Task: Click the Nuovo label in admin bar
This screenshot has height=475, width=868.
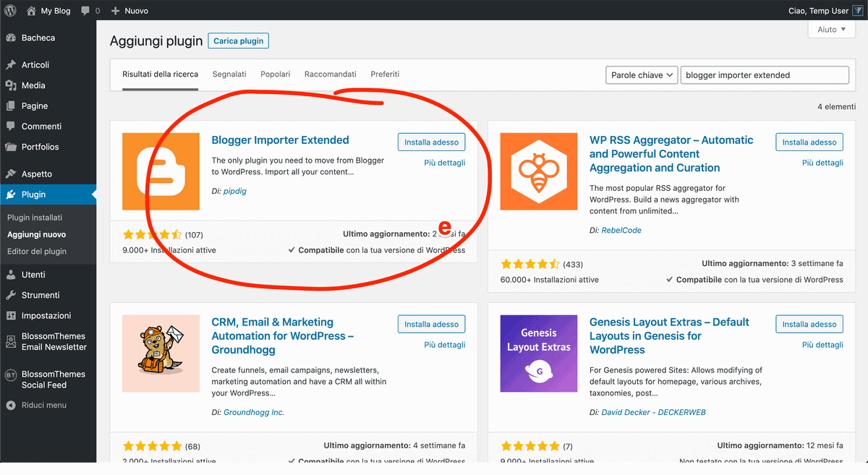Action: click(x=136, y=12)
